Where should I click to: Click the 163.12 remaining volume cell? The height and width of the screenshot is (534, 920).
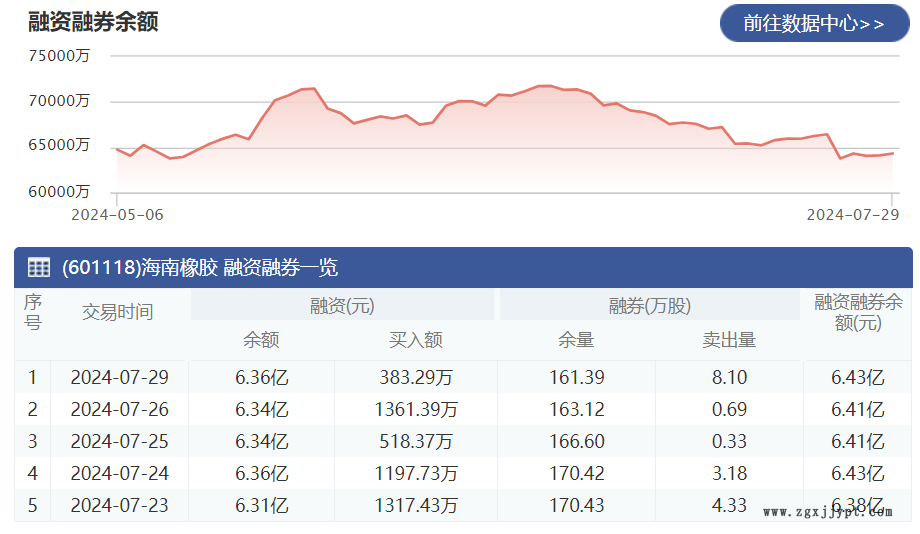pos(576,410)
